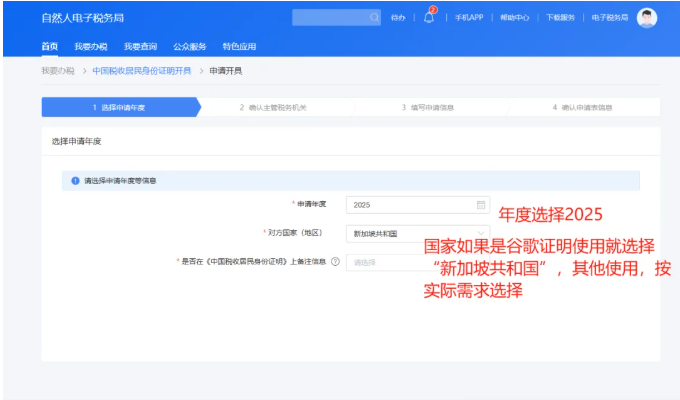Open the 我要办税 menu
Viewport: 680px width, 400px height.
click(x=90, y=46)
